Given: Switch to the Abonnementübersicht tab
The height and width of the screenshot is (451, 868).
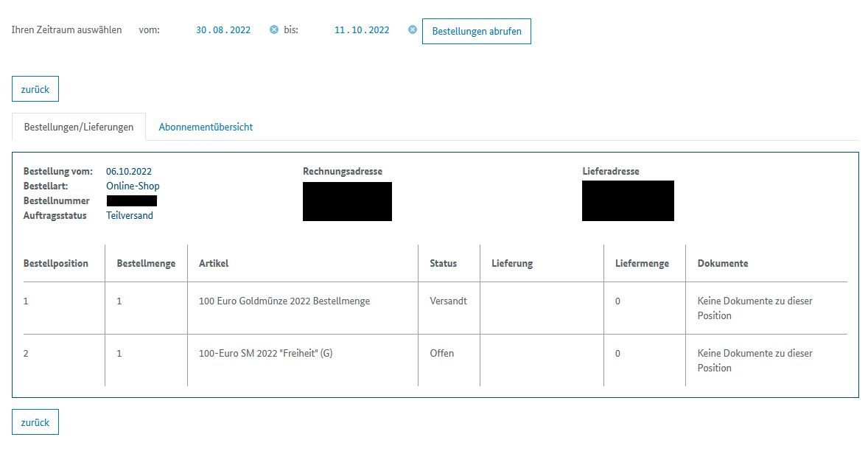Looking at the screenshot, I should pyautogui.click(x=206, y=127).
